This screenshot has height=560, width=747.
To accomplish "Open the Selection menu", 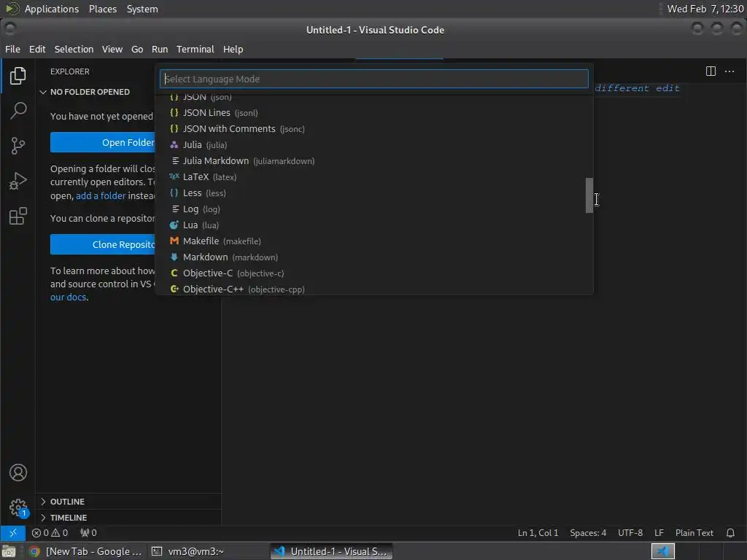I will (74, 49).
